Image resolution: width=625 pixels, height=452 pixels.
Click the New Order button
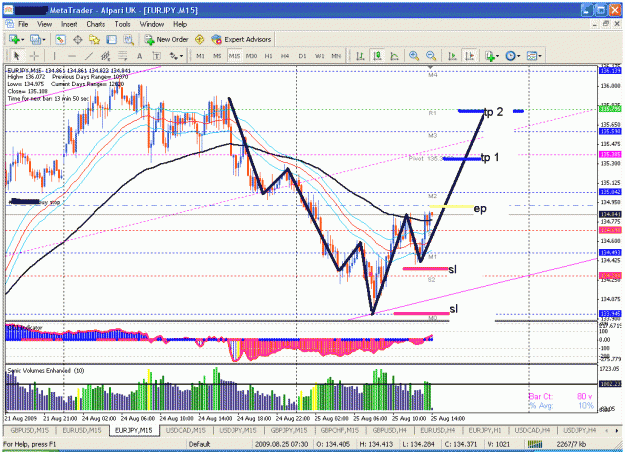pos(167,39)
